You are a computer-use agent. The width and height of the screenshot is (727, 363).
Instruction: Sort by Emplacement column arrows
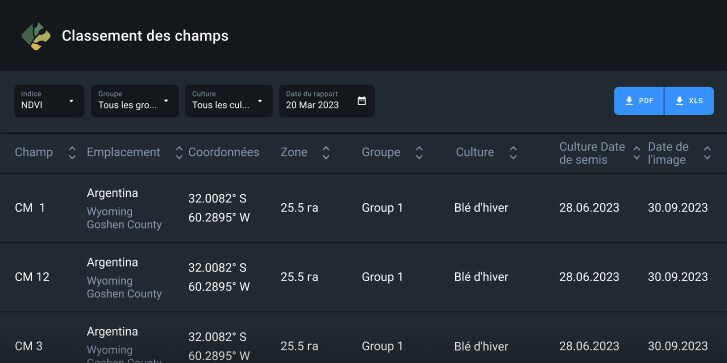tap(179, 153)
